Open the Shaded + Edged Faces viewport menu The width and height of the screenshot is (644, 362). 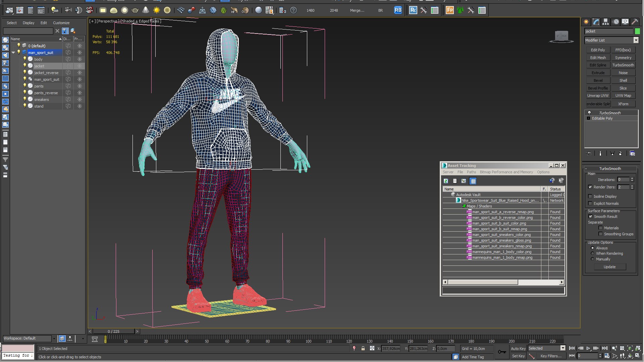click(x=140, y=21)
